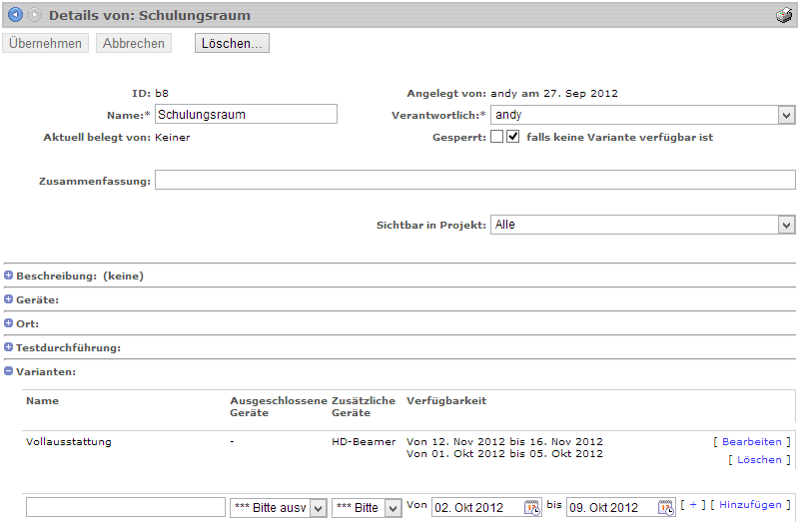Viewport: 799px width, 532px height.
Task: Open calendar picker for bis date
Action: coord(666,507)
